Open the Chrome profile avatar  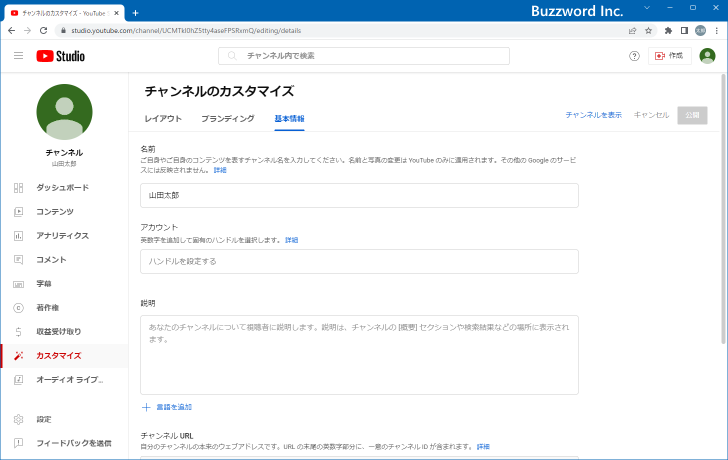pyautogui.click(x=700, y=31)
